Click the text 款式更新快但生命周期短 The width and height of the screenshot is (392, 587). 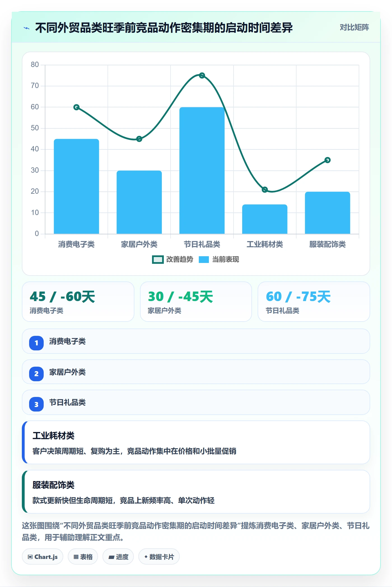73,500
